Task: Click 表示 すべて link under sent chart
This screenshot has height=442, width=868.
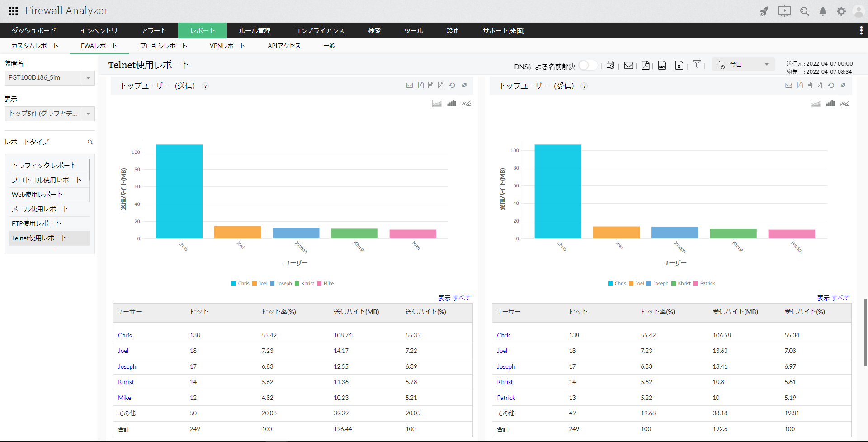Action: point(454,298)
